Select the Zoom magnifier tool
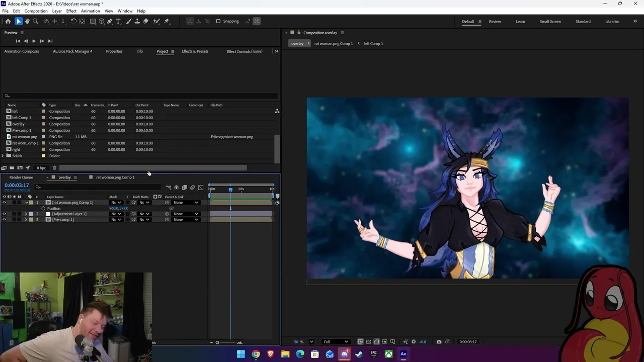The image size is (644, 362). tap(35, 21)
